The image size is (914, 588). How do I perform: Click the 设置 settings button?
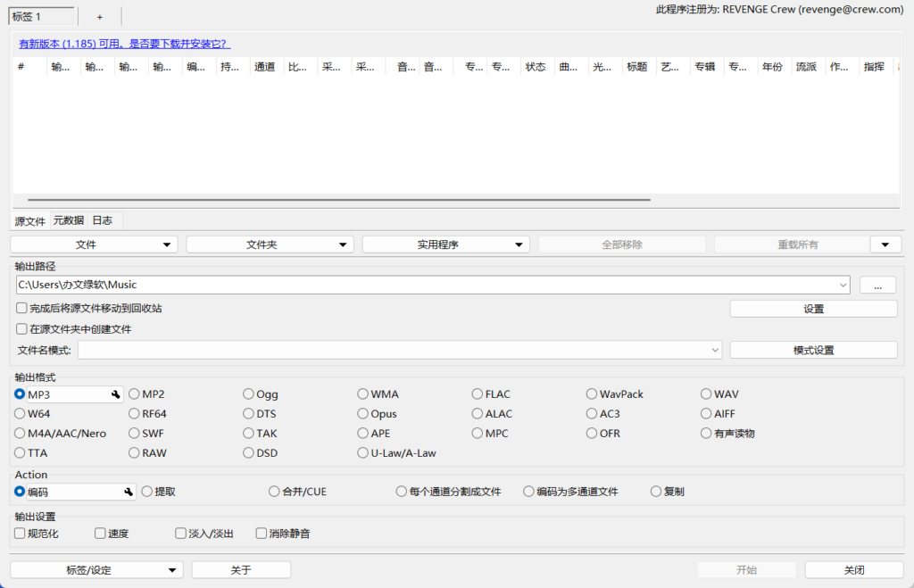click(813, 309)
